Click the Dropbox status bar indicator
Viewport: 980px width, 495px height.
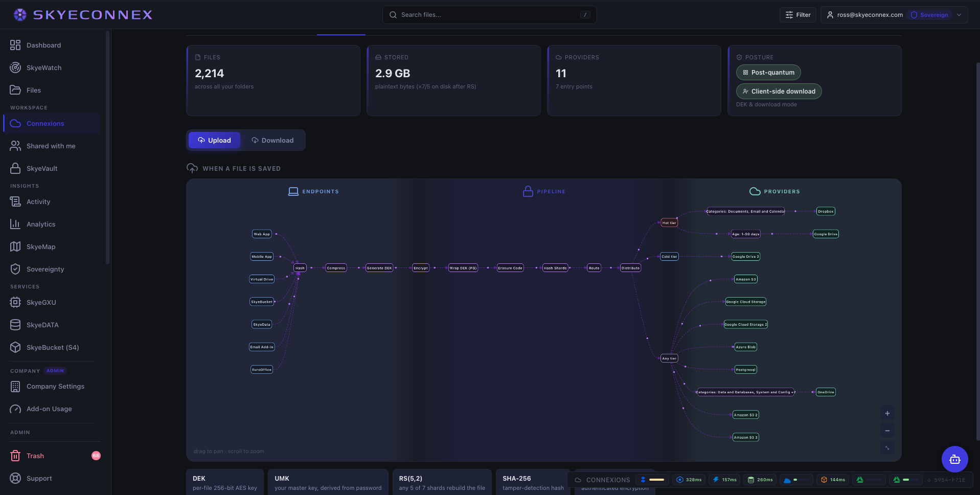pos(652,480)
